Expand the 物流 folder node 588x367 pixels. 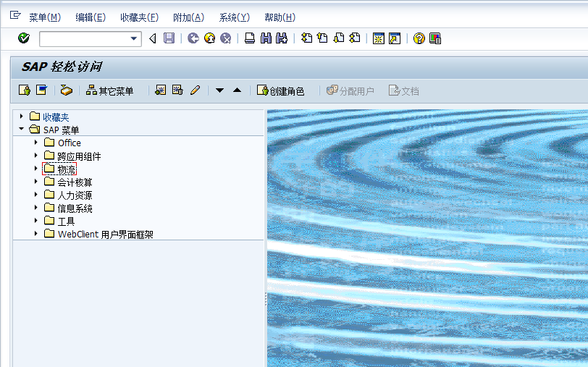click(36, 169)
